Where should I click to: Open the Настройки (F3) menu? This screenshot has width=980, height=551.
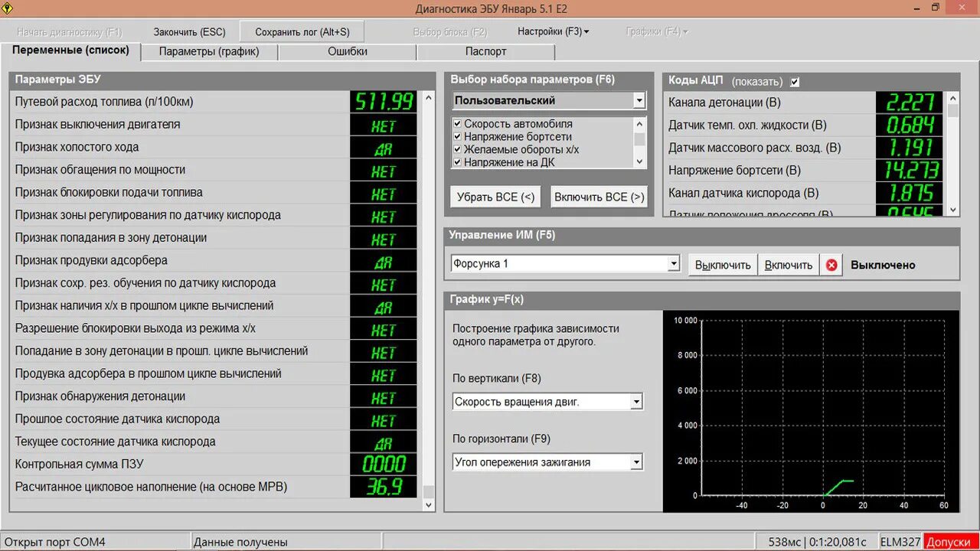pos(553,32)
